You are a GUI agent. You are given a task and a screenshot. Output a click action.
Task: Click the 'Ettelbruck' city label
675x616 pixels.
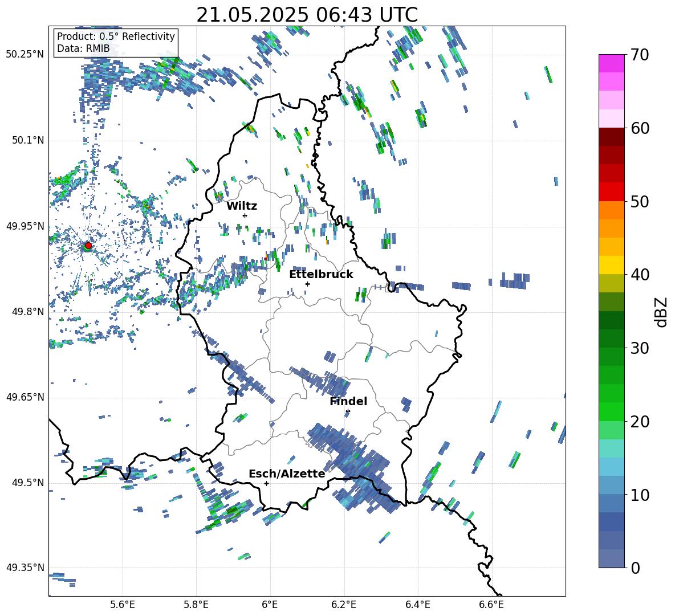(x=321, y=274)
